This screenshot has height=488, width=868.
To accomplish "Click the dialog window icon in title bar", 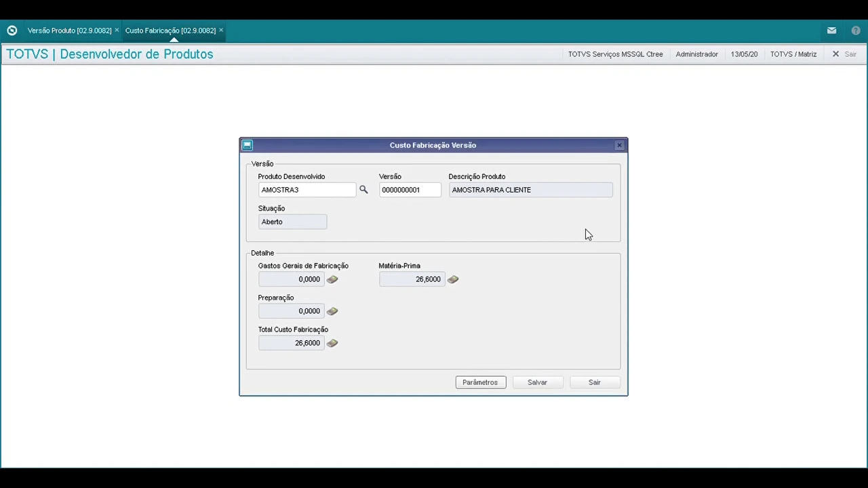I will [x=248, y=145].
